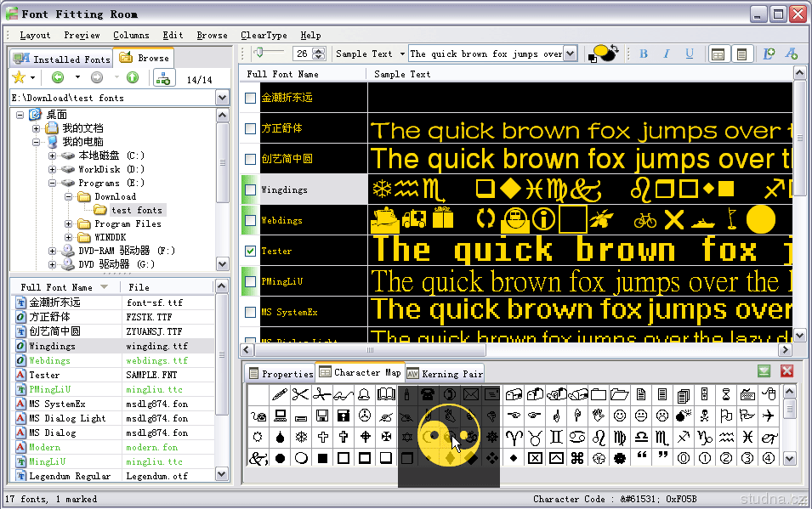The image size is (812, 509).
Task: Collapse the Download folder tree node
Action: point(69,196)
